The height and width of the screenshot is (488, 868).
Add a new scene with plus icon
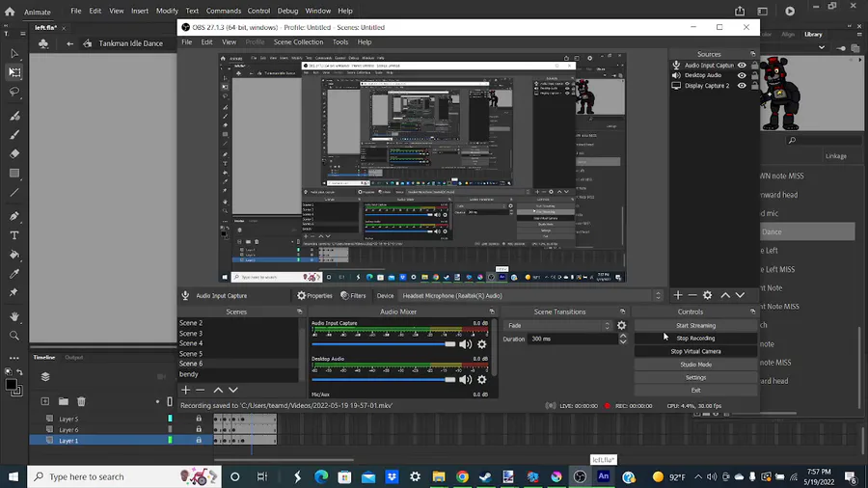tap(185, 390)
